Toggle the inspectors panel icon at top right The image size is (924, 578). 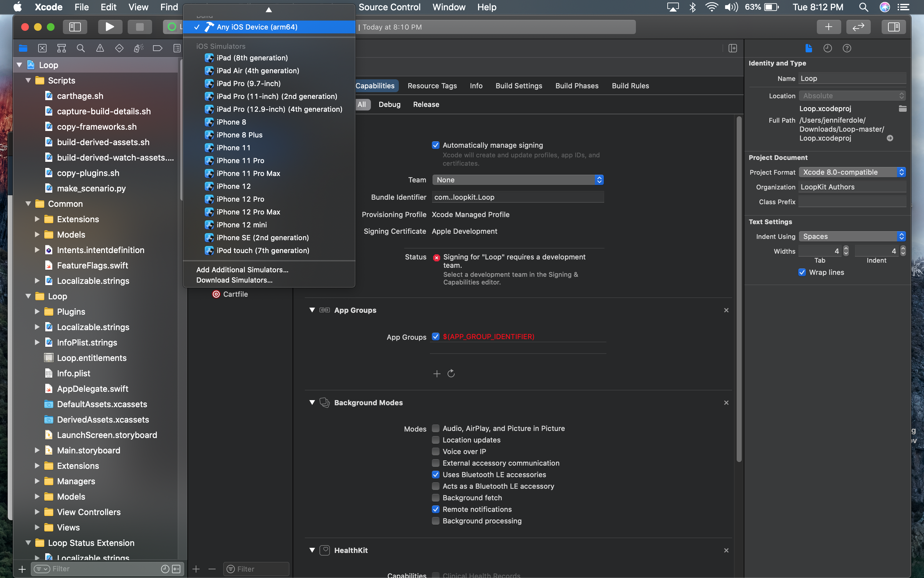[894, 27]
